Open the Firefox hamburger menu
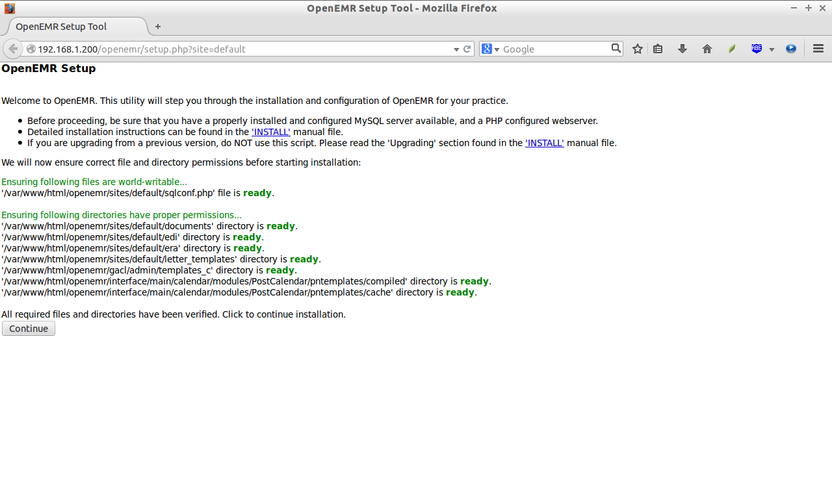The height and width of the screenshot is (504, 832). [x=818, y=49]
